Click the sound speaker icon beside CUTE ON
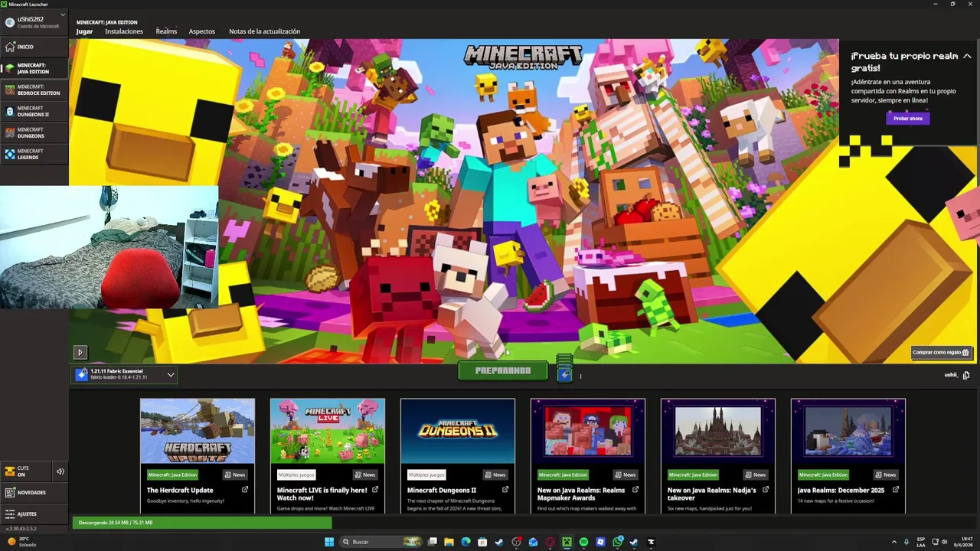Screen dimensions: 980x551 coord(60,471)
